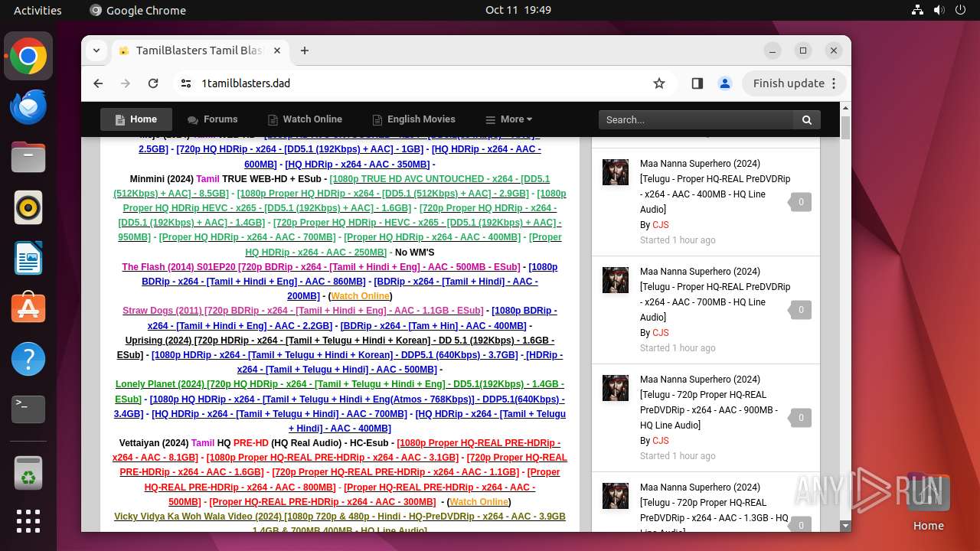The width and height of the screenshot is (980, 551).
Task: Open Uprising 1080p HDRip 3.7GB link
Action: click(335, 355)
